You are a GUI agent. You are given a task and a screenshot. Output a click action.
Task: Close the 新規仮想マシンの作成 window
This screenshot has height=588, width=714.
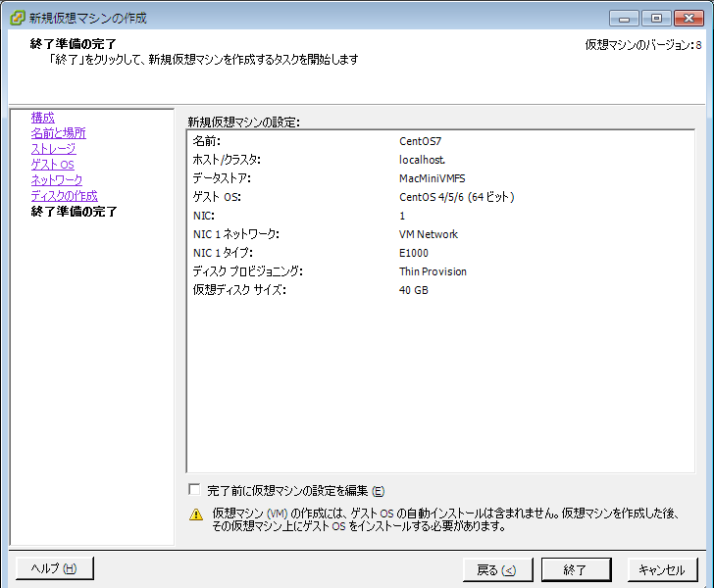coord(688,19)
